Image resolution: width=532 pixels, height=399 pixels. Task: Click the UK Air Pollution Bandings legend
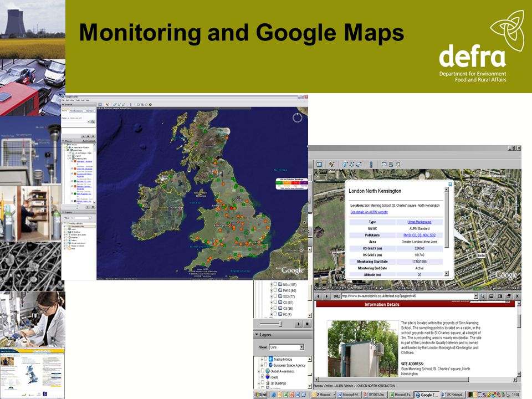pos(292,183)
